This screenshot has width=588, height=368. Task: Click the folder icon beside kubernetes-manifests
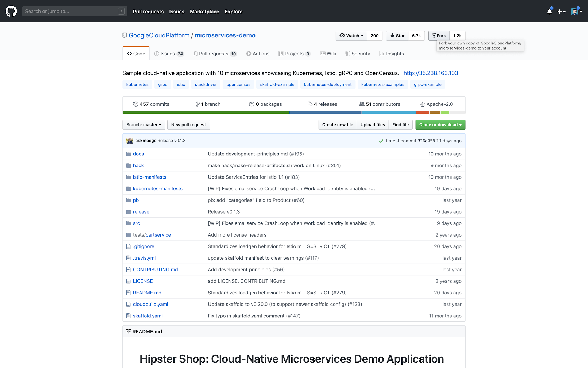(129, 188)
